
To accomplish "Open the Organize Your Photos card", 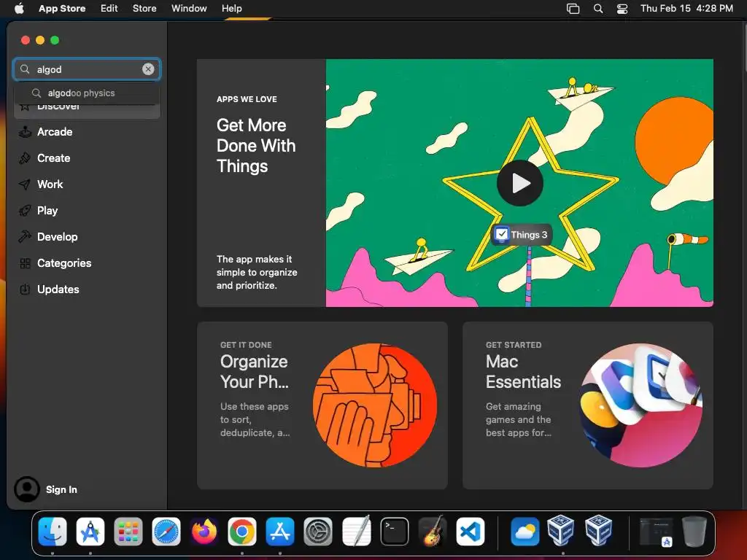I will pyautogui.click(x=322, y=405).
